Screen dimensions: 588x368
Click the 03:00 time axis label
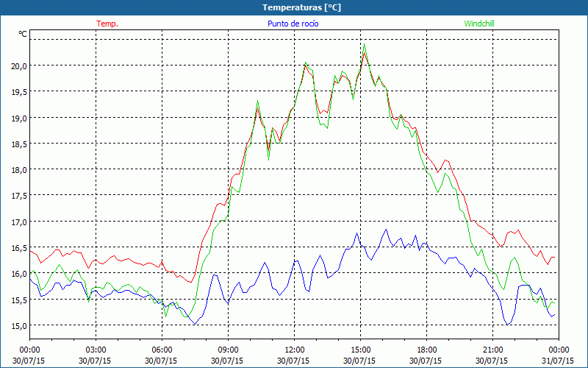pos(96,350)
